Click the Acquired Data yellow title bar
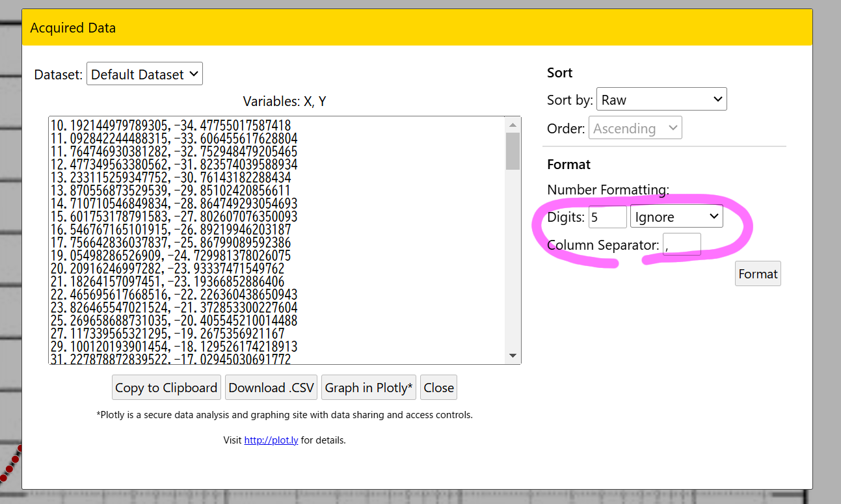 (416, 28)
